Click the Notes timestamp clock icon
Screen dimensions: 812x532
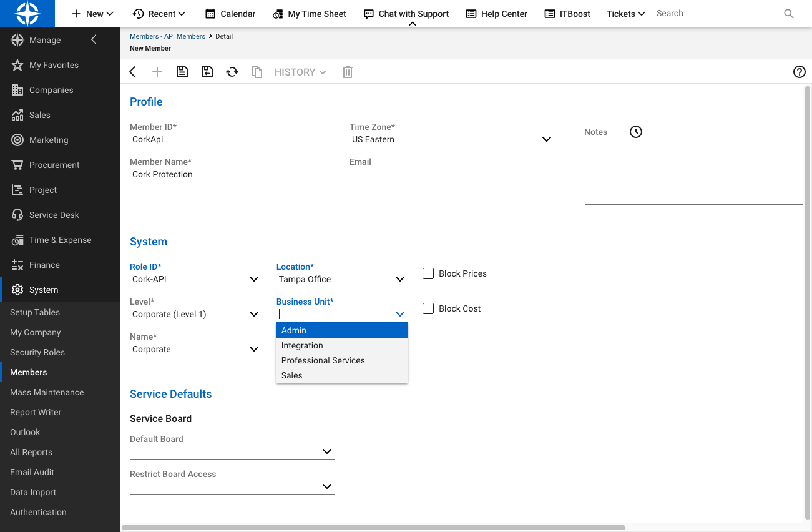tap(636, 132)
